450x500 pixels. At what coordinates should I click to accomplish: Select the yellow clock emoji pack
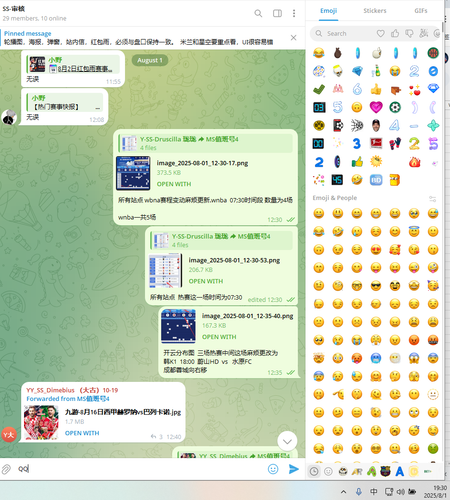point(414,471)
